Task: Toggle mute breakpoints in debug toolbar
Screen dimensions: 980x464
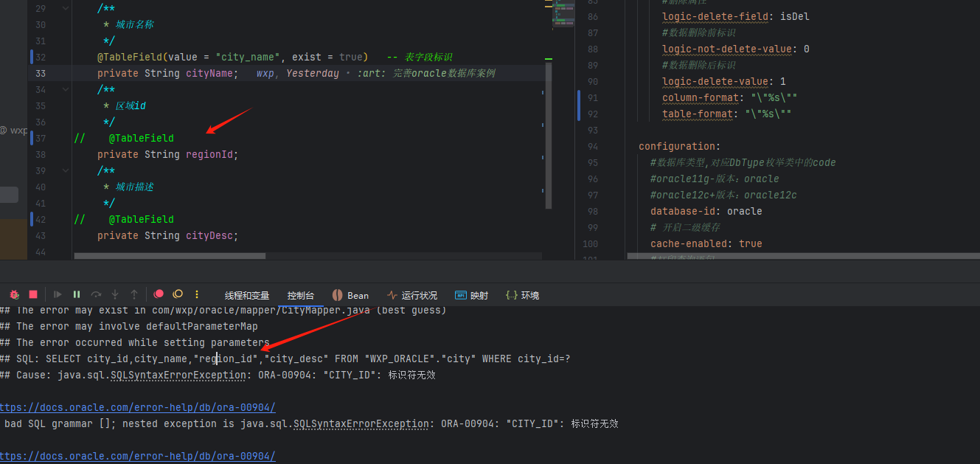Action: [177, 294]
